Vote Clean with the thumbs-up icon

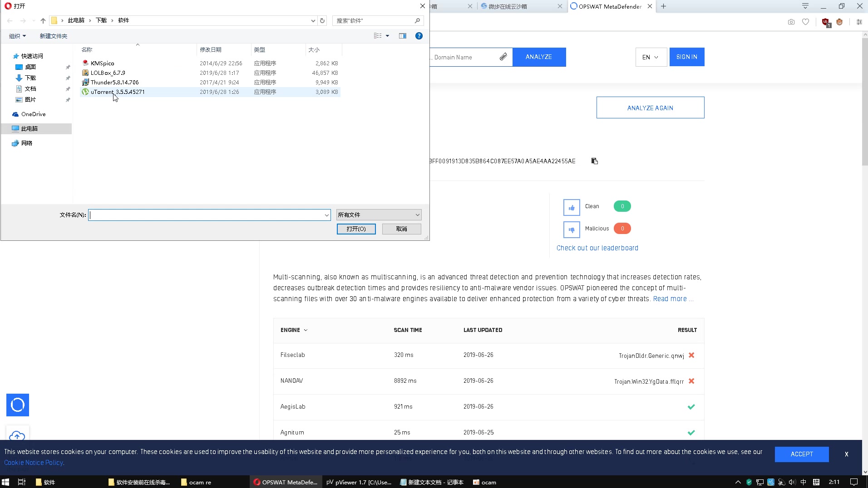(571, 208)
